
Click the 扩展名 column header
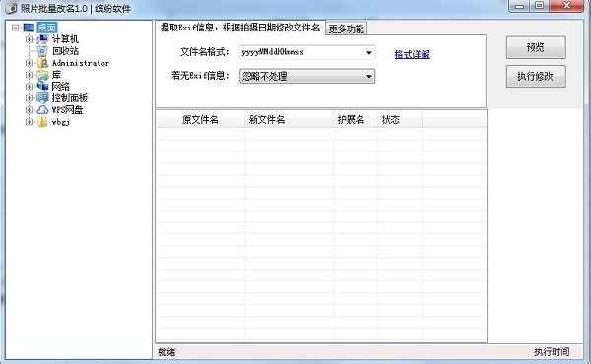pyautogui.click(x=356, y=120)
